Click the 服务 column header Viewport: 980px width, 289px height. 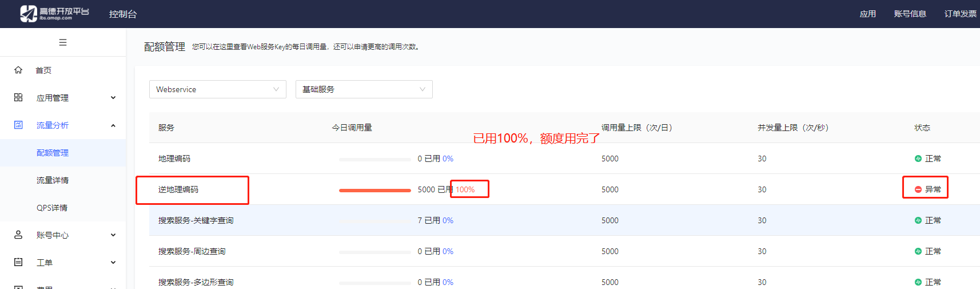[x=166, y=128]
